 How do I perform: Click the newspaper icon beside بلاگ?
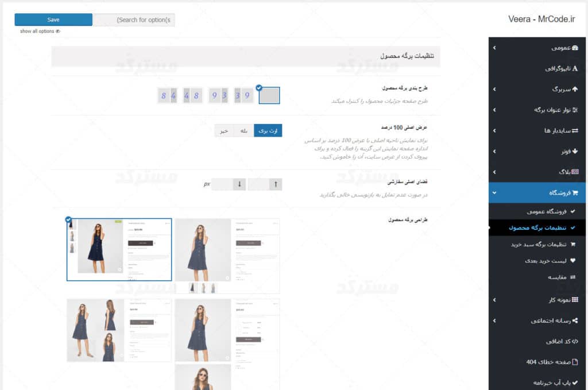coord(575,172)
